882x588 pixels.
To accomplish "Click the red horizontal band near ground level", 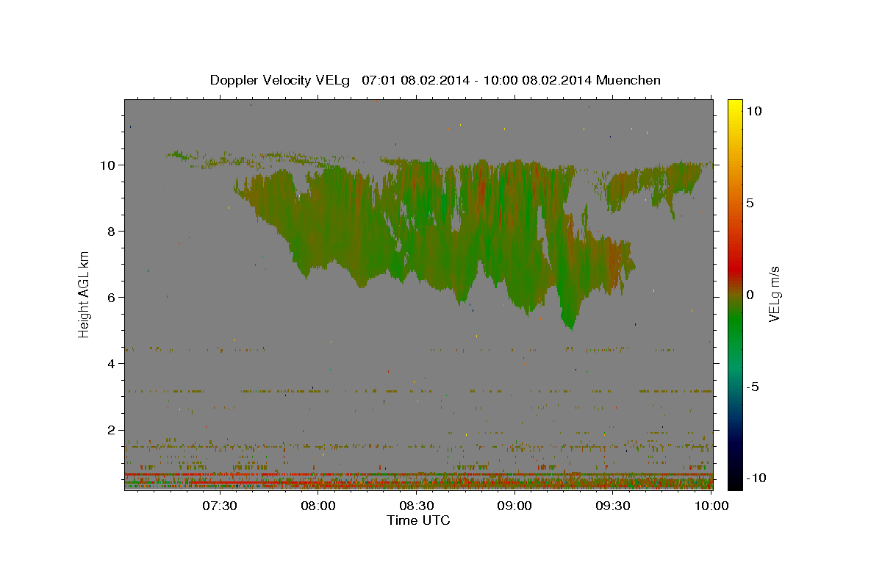I will coord(418,475).
